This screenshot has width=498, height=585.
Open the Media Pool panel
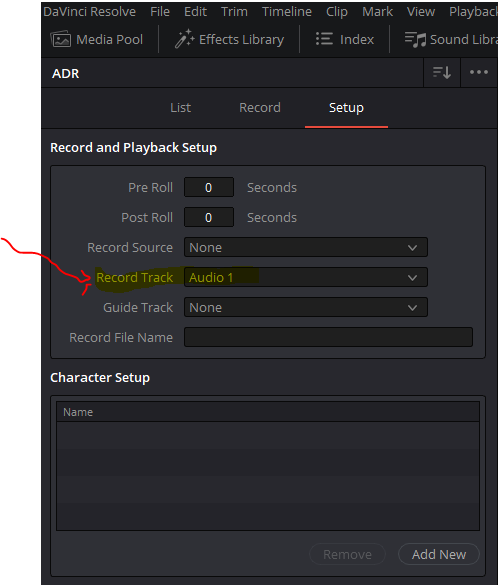click(x=97, y=39)
